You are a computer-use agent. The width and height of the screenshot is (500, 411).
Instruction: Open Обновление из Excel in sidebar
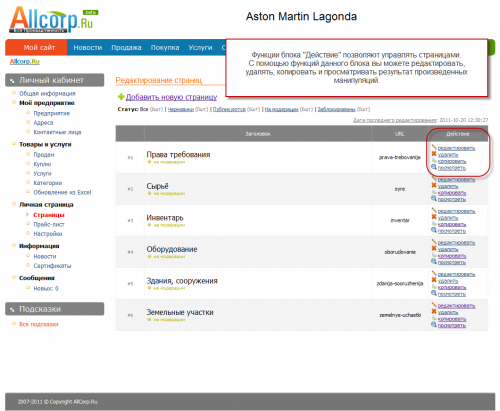62,192
